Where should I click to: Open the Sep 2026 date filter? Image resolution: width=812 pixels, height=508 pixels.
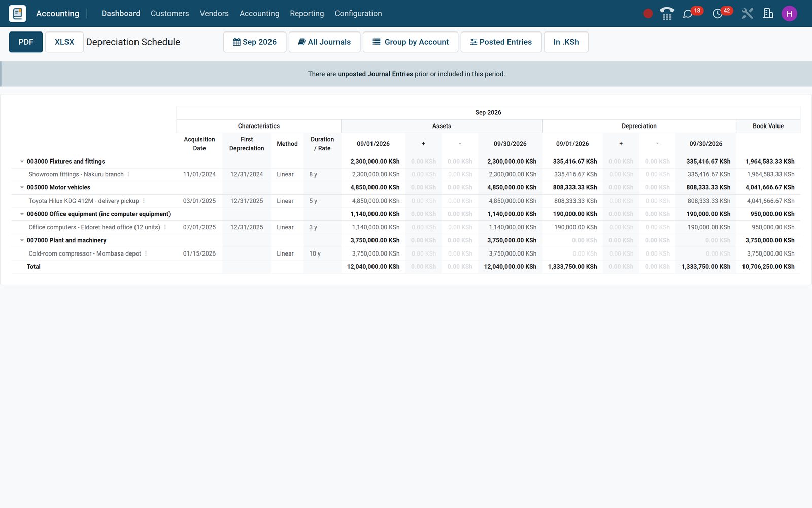click(255, 42)
